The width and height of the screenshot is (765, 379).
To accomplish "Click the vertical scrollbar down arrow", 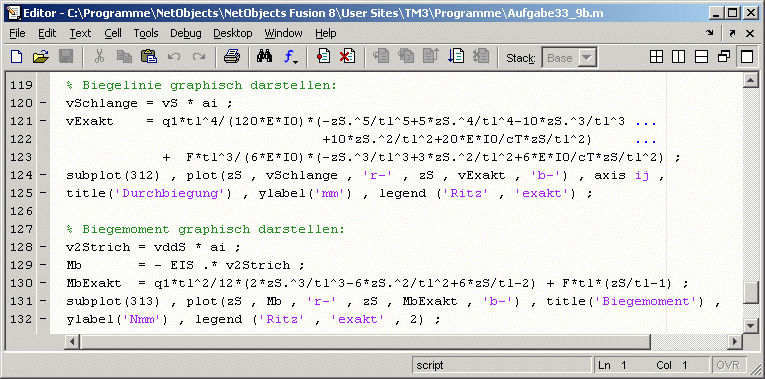I will coord(750,325).
